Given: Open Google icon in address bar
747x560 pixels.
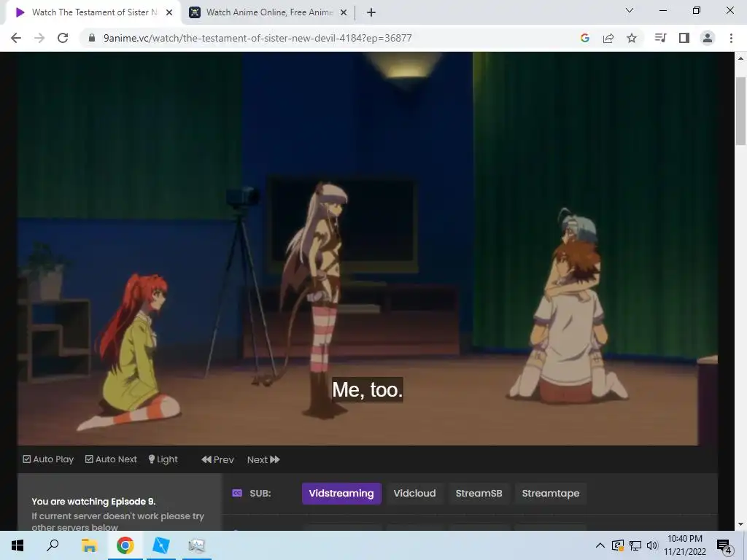Looking at the screenshot, I should pyautogui.click(x=585, y=38).
